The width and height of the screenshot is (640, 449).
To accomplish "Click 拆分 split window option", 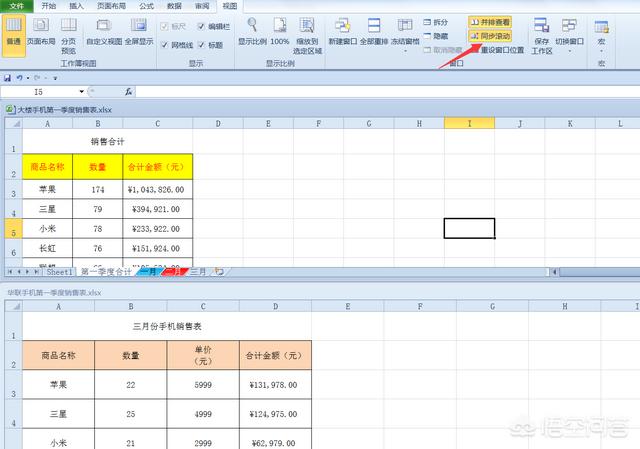I will 436,22.
